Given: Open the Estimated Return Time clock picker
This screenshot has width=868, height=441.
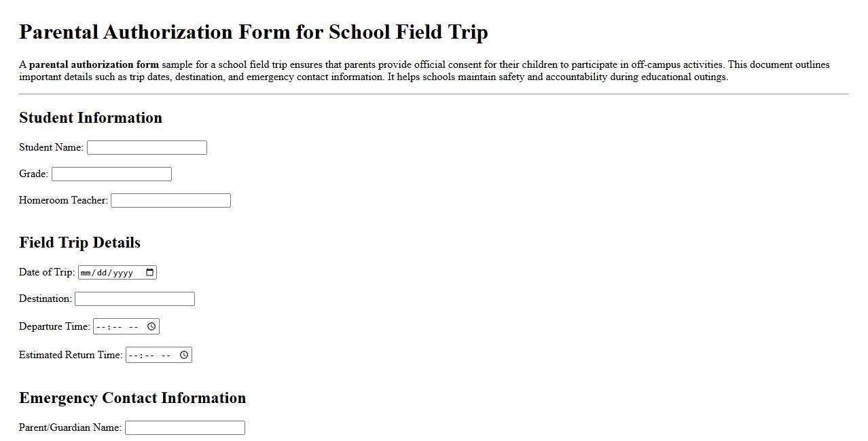Looking at the screenshot, I should coord(184,354).
